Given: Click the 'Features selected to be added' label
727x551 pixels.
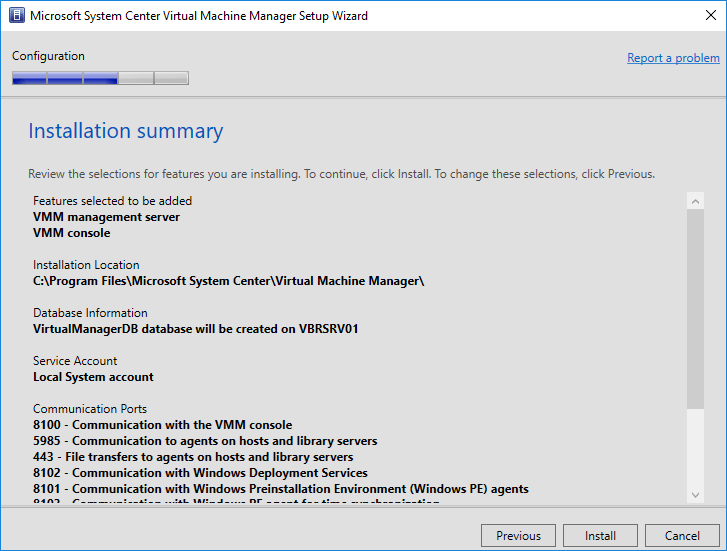Looking at the screenshot, I should tap(112, 201).
